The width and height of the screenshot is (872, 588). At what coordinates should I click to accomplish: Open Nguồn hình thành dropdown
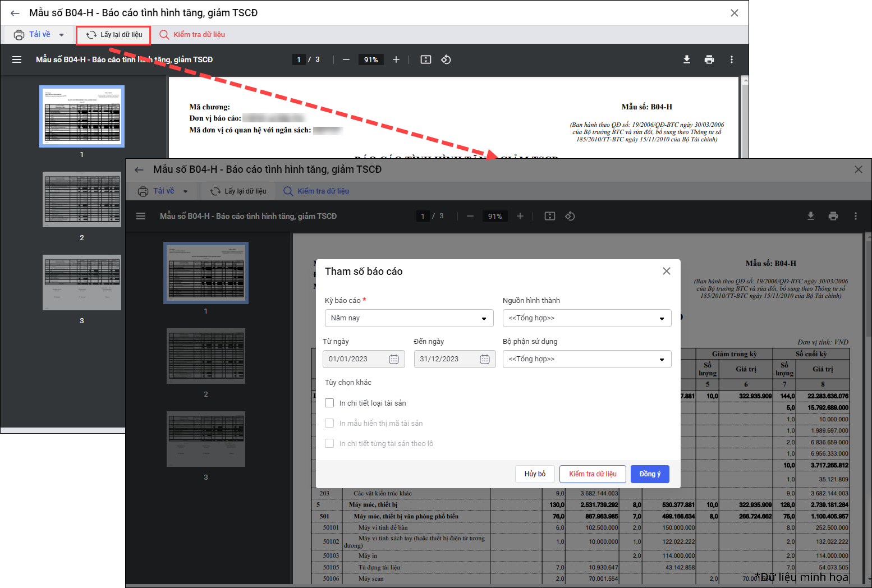click(x=587, y=318)
